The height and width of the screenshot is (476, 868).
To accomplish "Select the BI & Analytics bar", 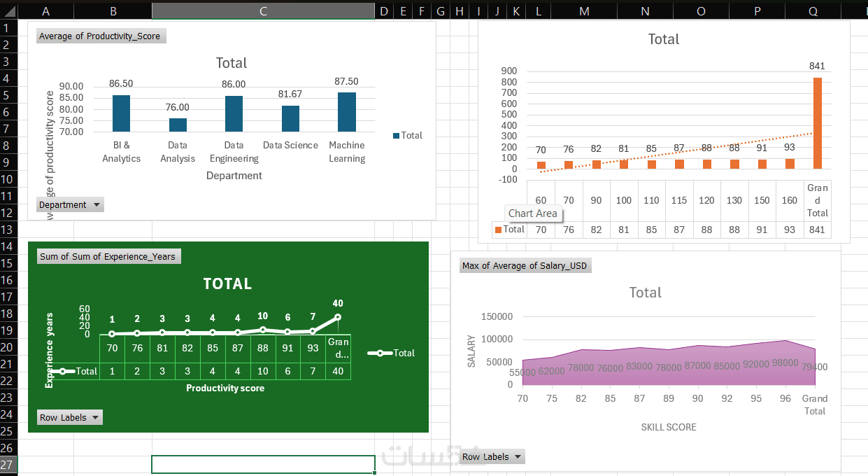I will pos(122,113).
